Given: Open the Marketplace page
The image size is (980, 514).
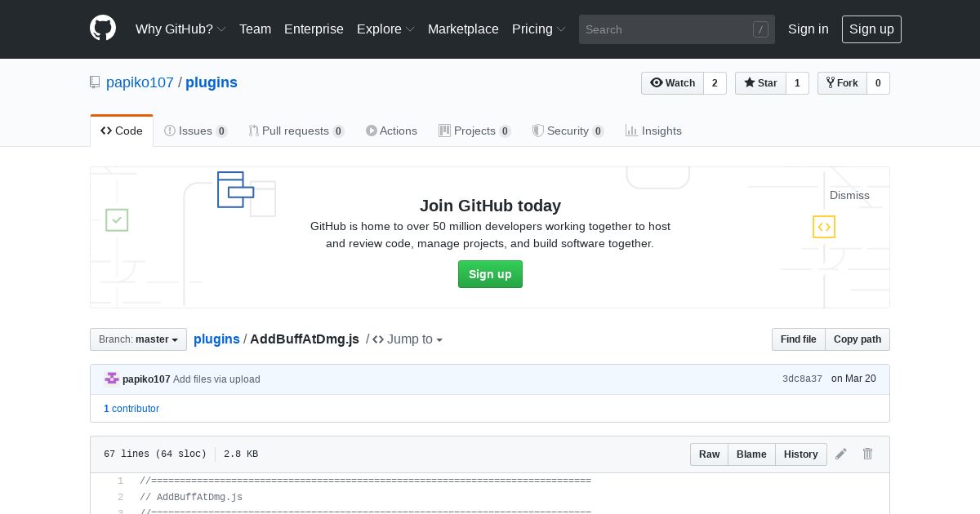Looking at the screenshot, I should pos(463,29).
